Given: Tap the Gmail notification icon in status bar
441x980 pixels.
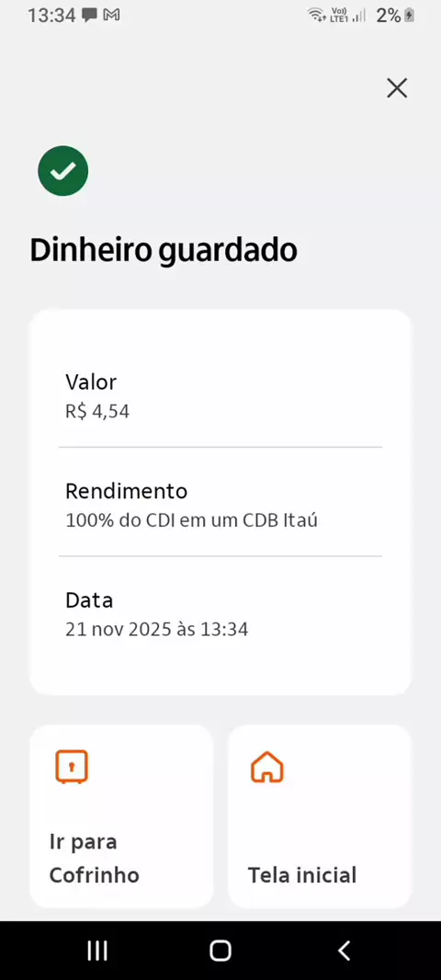Looking at the screenshot, I should click(x=112, y=15).
